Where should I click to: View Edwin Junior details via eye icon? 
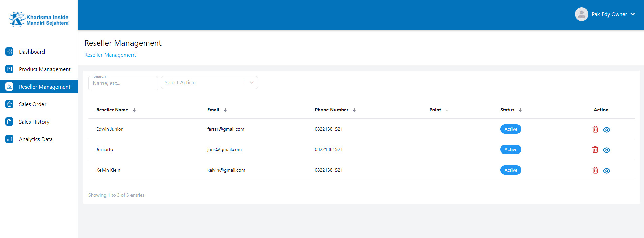click(x=607, y=130)
